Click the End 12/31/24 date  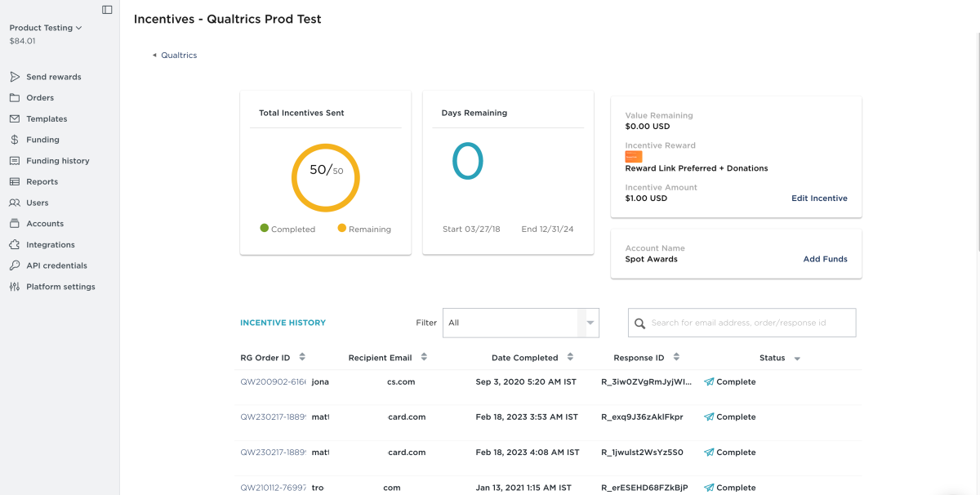547,230
